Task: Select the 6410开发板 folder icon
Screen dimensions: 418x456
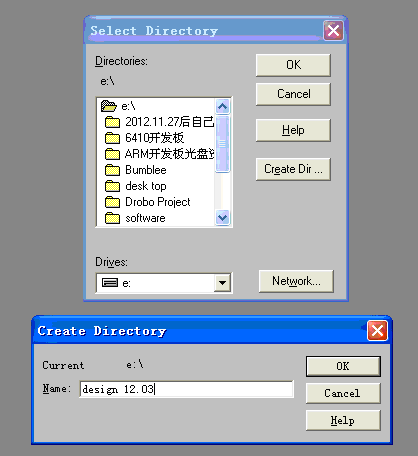Action: tap(112, 138)
